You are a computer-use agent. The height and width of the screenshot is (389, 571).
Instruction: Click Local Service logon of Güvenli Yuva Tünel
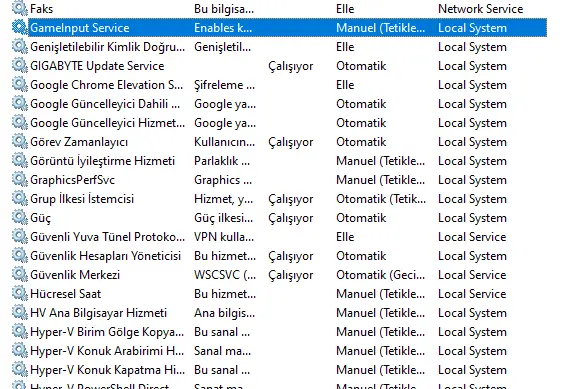click(x=472, y=237)
